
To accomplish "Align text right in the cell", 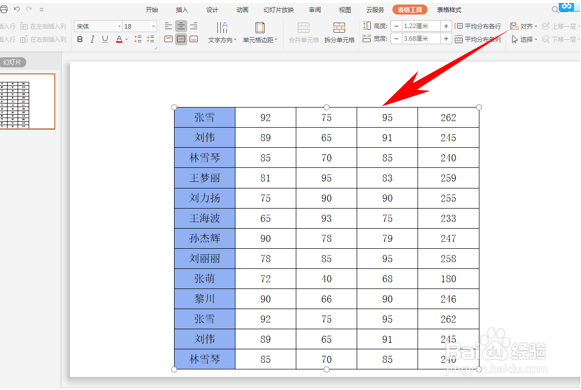I will 194,26.
